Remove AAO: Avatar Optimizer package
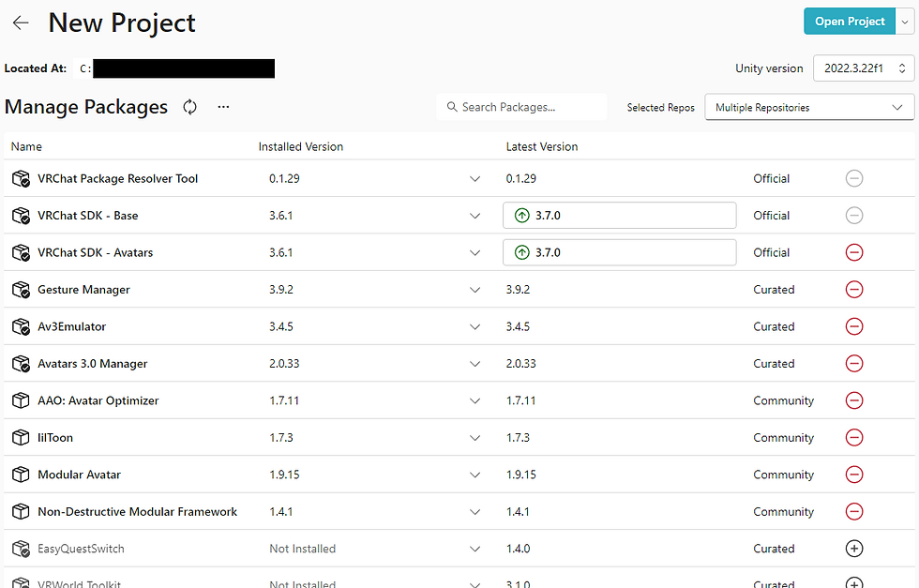Viewport: 919px width, 588px height. (x=854, y=400)
